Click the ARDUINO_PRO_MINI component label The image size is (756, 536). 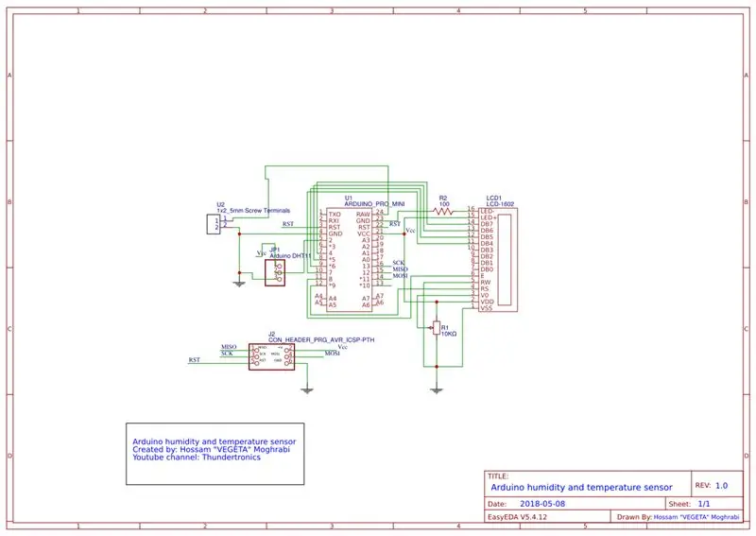point(374,204)
